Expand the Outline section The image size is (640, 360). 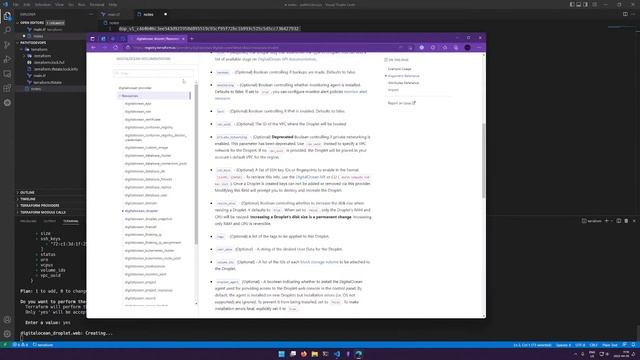tap(27, 192)
